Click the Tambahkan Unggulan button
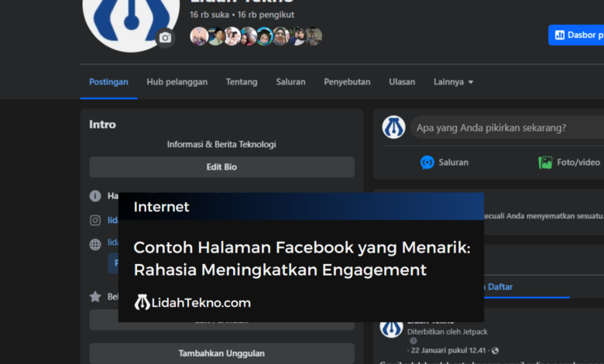Viewport: 604px width, 364px height. (x=222, y=353)
